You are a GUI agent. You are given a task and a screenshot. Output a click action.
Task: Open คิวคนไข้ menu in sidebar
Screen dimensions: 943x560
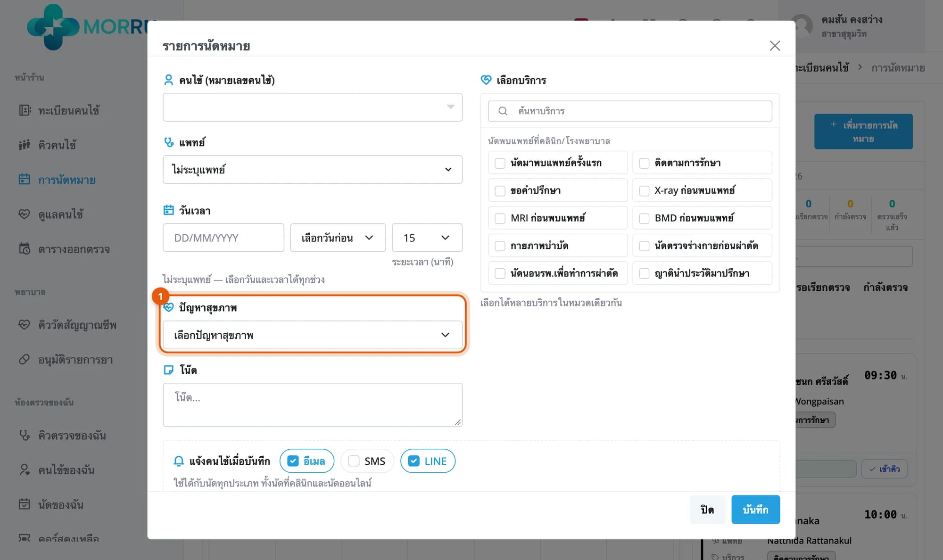tap(57, 145)
